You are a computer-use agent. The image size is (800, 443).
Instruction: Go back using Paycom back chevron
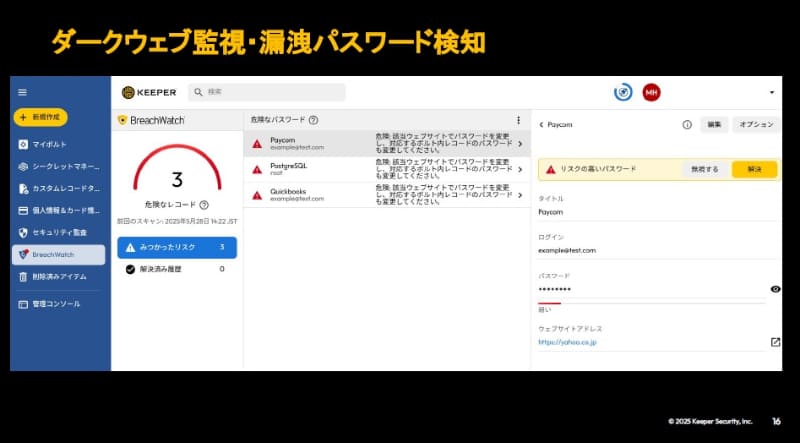coord(541,125)
